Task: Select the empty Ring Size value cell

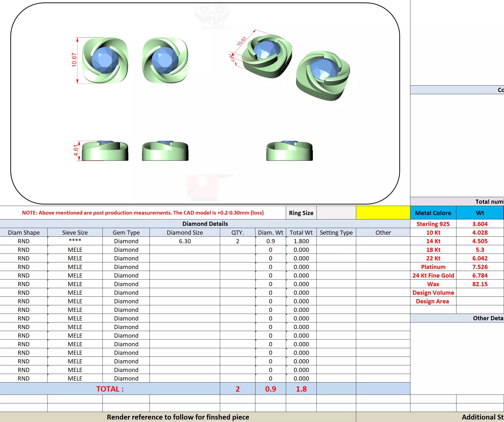Action: tap(336, 213)
